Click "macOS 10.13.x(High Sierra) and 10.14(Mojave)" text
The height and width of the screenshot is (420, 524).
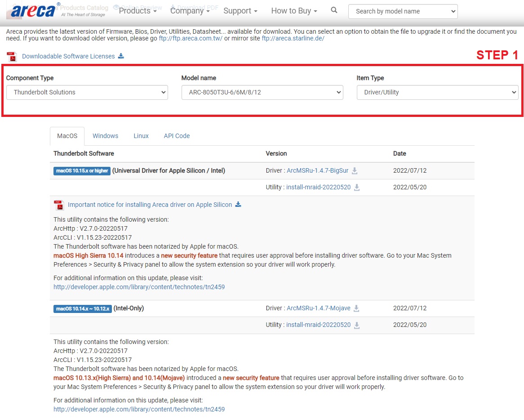point(119,378)
